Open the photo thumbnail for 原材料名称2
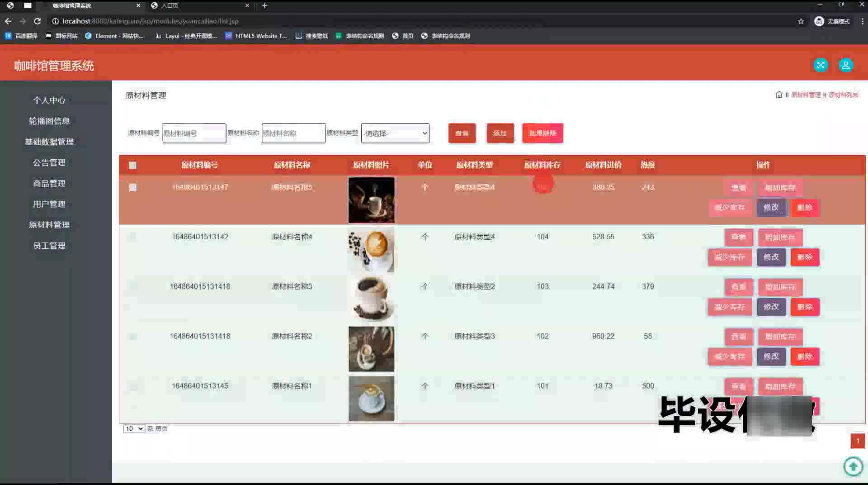868x485 pixels. click(371, 349)
